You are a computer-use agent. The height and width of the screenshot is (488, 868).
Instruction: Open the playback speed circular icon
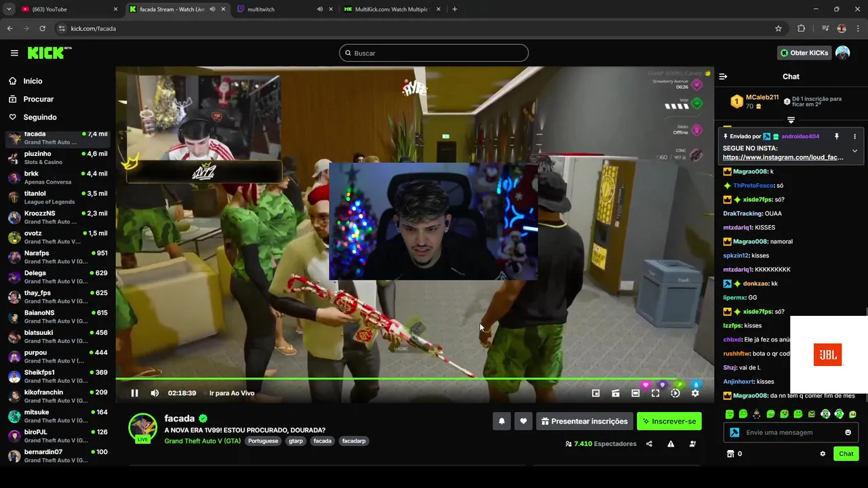click(675, 393)
